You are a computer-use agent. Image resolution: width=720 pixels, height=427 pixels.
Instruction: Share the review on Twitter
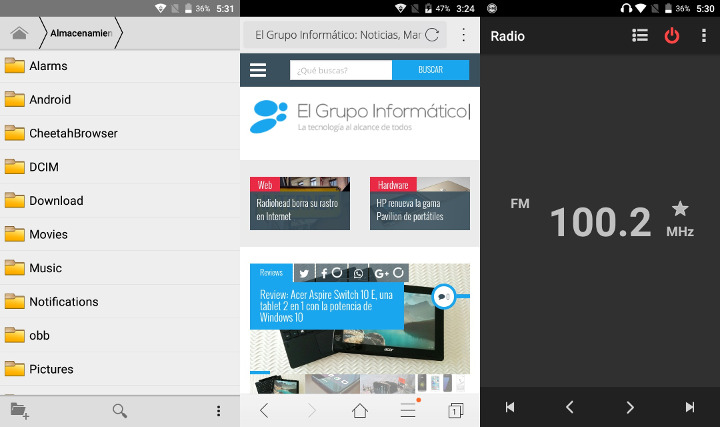point(304,273)
